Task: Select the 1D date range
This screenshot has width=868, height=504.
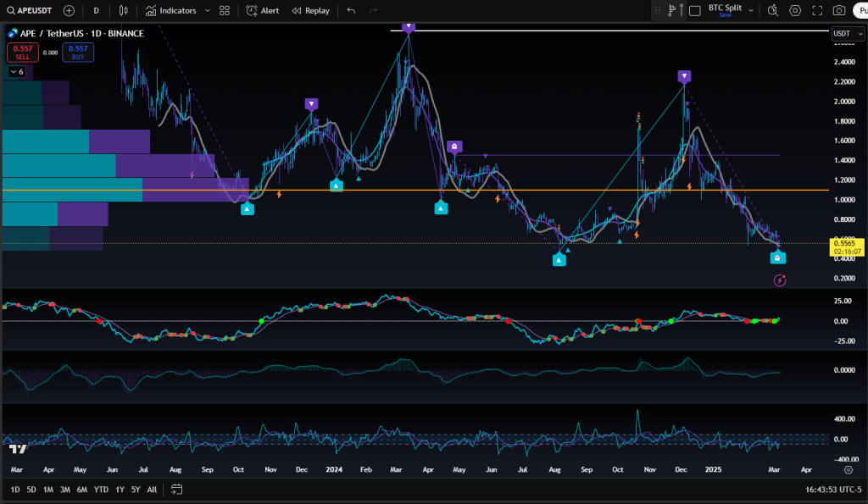Action: (x=15, y=490)
